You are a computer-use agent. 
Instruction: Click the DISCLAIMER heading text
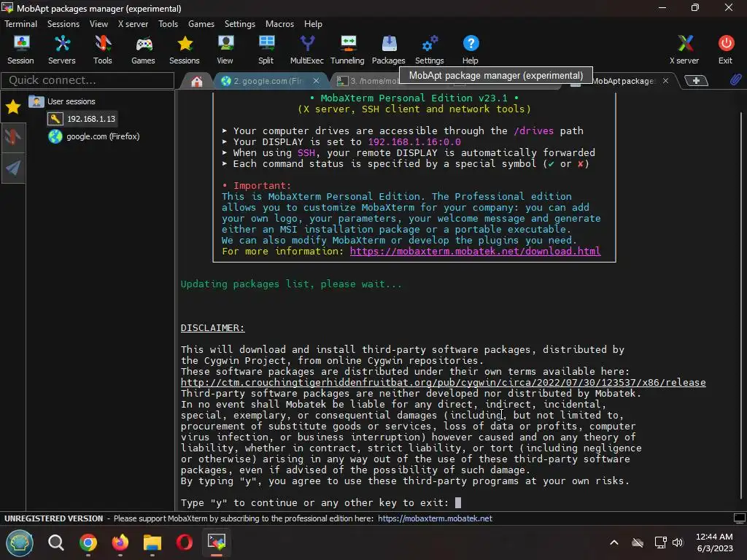(212, 327)
